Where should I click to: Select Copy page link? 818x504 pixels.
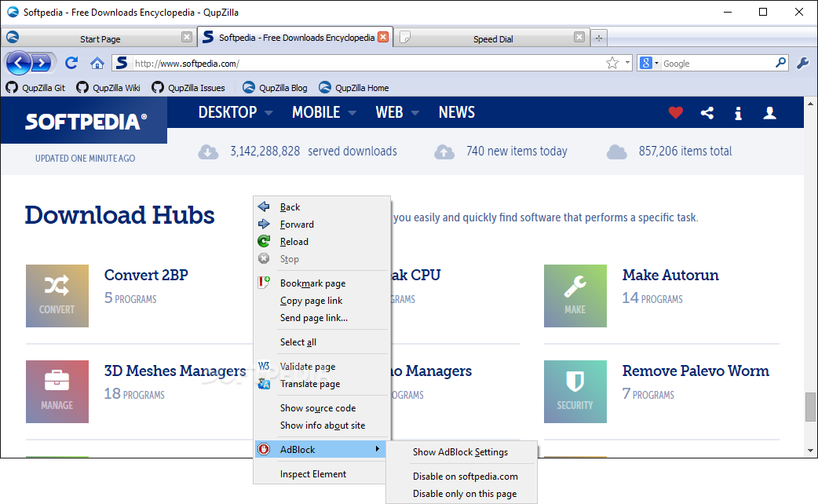322,301
